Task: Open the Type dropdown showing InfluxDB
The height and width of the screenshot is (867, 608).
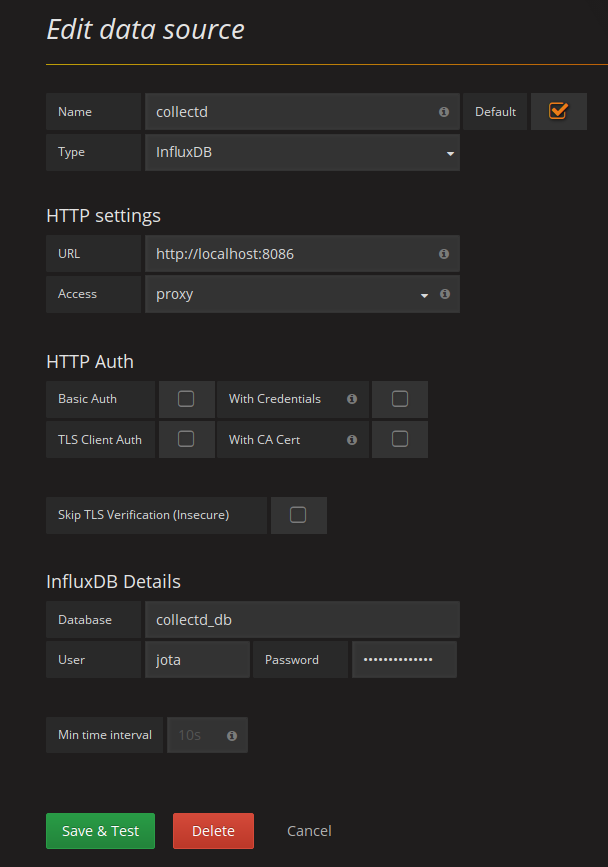Action: tap(302, 152)
